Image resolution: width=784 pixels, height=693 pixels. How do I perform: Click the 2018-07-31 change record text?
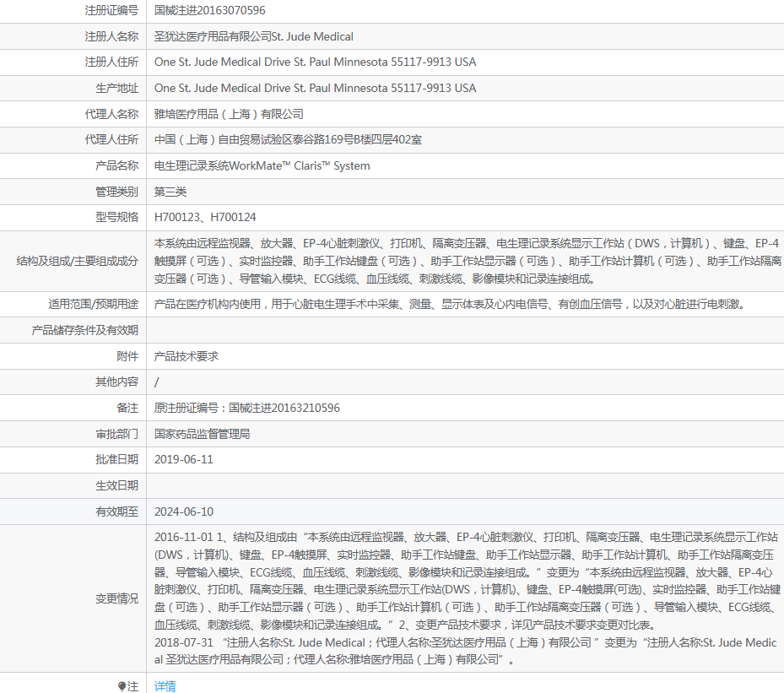coord(466,651)
